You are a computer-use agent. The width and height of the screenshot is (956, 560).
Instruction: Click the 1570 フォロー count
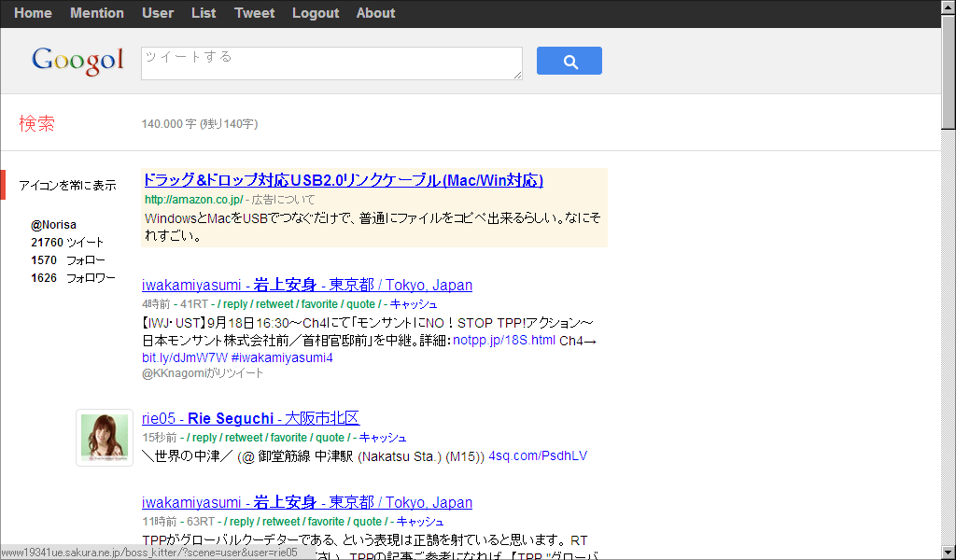[68, 260]
